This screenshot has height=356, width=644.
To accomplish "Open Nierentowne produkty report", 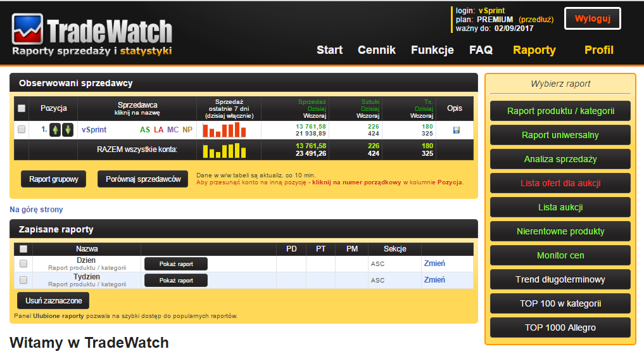I will [560, 231].
